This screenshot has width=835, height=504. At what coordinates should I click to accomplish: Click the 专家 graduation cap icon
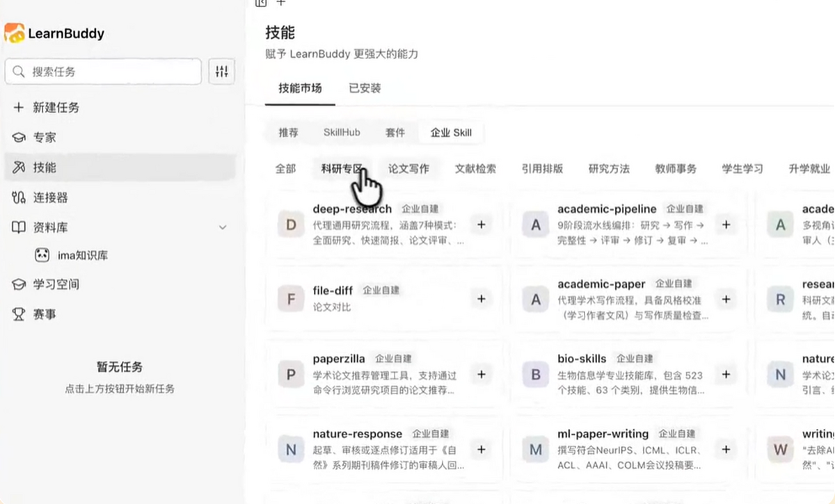[x=19, y=138]
